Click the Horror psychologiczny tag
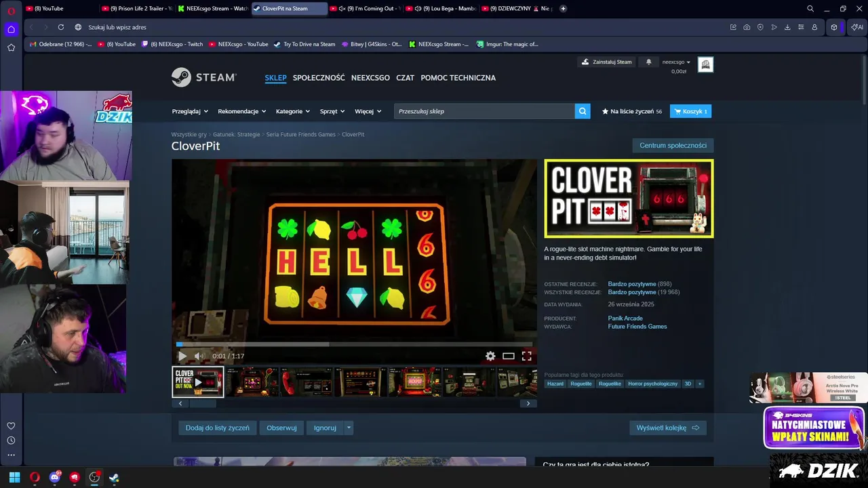868x488 pixels. (652, 384)
